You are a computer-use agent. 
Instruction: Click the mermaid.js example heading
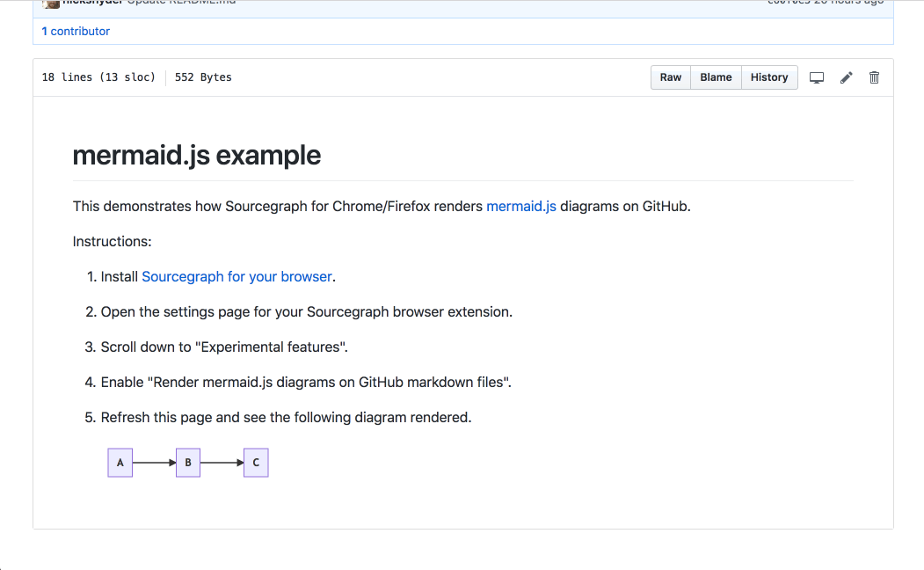[197, 156]
